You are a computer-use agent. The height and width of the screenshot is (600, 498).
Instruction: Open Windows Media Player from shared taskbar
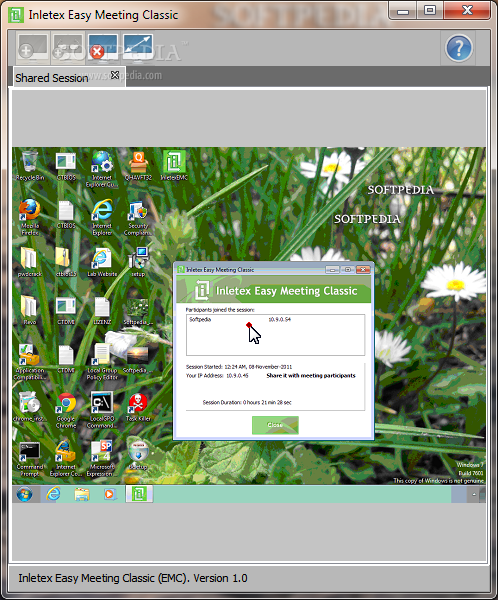[110, 494]
